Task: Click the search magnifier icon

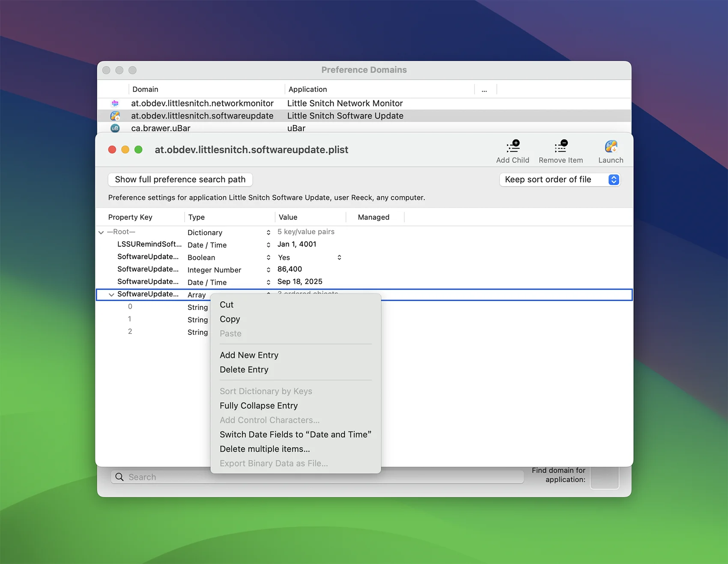Action: (x=119, y=477)
